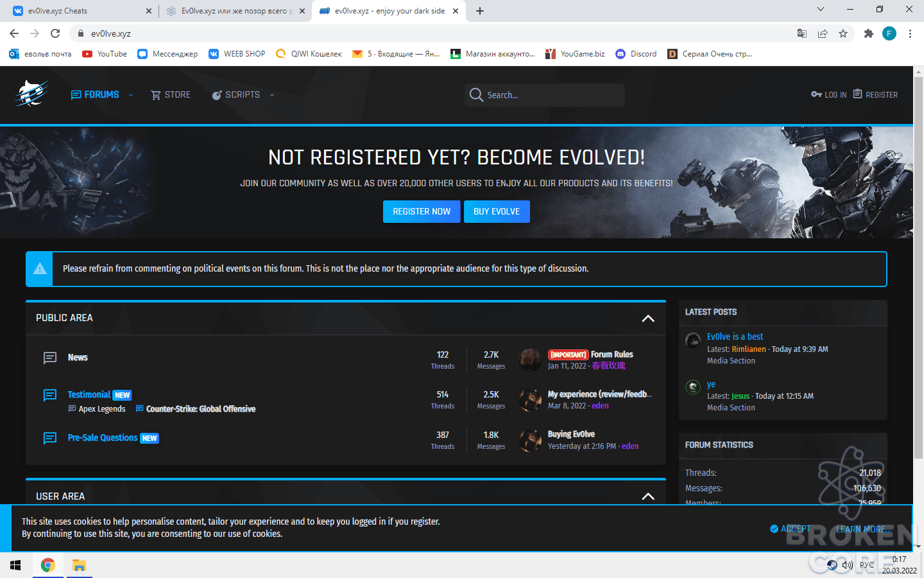Image resolution: width=924 pixels, height=578 pixels.
Task: Open the WEEB SHOP bookmark
Action: 237,54
